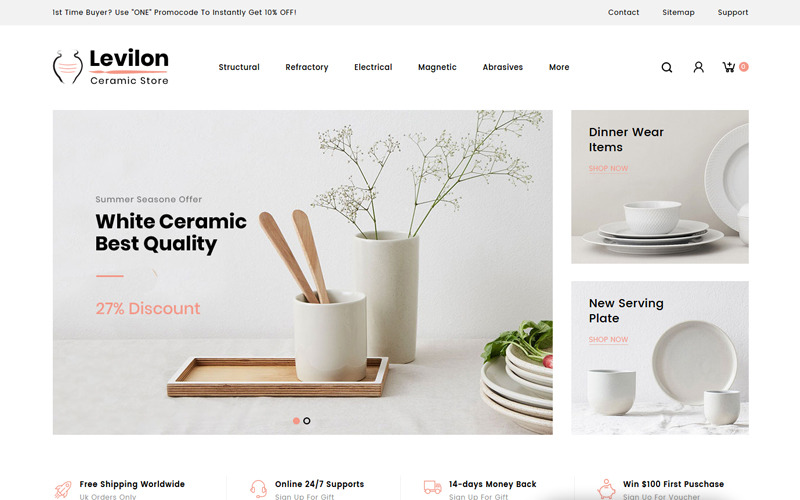
Task: Open the Refractory category menu
Action: click(307, 67)
